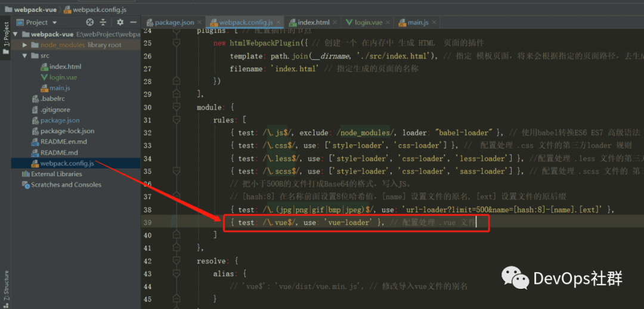
Task: Click the JSON icon beside package-lock.json
Action: (x=35, y=131)
